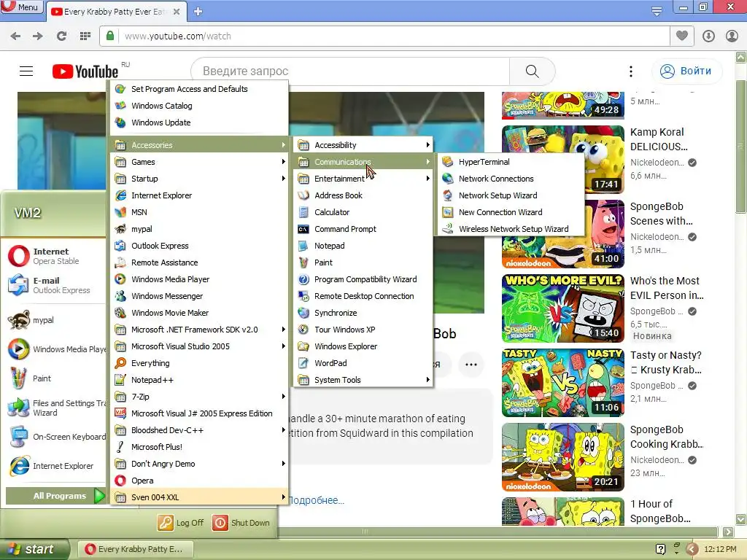Expand the 7-Zip folder
Image resolution: width=747 pixels, height=560 pixels.
pos(199,397)
